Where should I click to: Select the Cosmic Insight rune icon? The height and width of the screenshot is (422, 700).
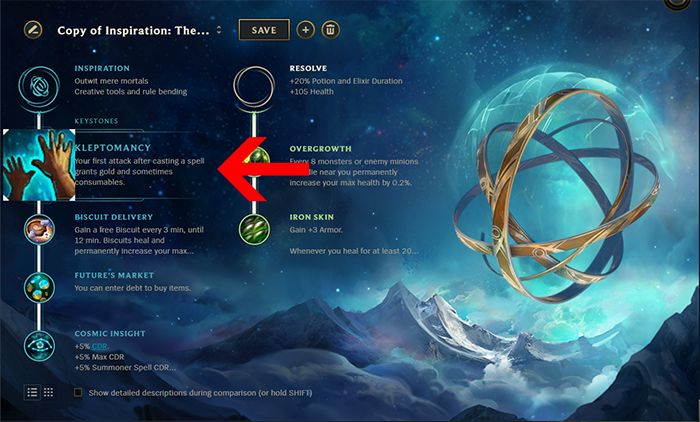pyautogui.click(x=39, y=346)
